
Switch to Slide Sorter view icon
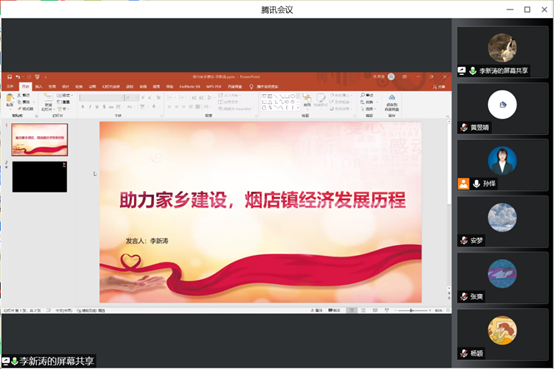[363, 310]
